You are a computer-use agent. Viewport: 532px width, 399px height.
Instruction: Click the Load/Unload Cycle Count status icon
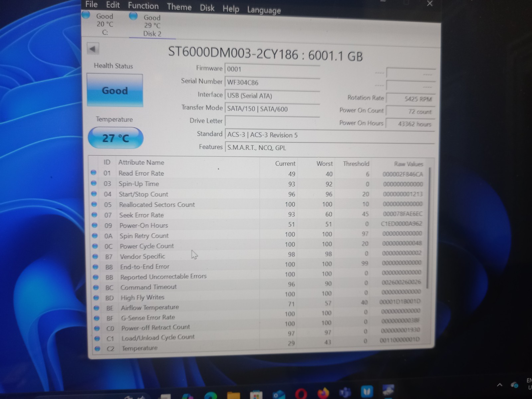97,338
